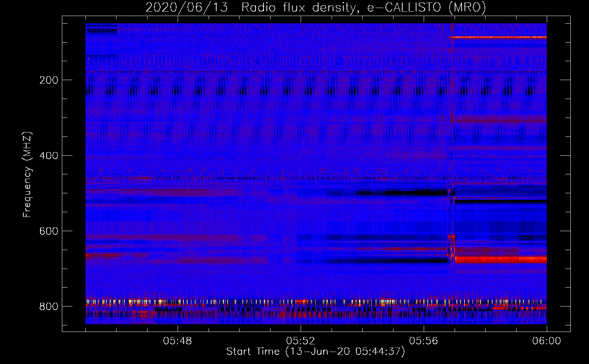Click the 06:00 time tick label

point(546,341)
